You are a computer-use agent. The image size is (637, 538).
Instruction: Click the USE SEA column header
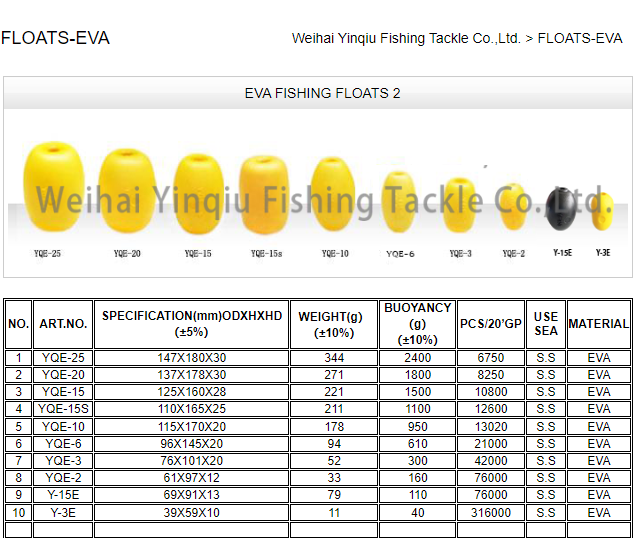click(546, 324)
